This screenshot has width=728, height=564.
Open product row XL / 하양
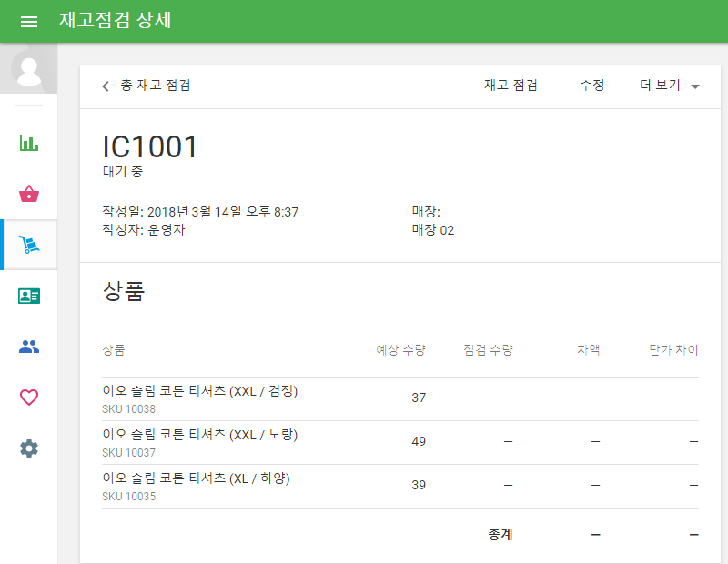pos(400,487)
